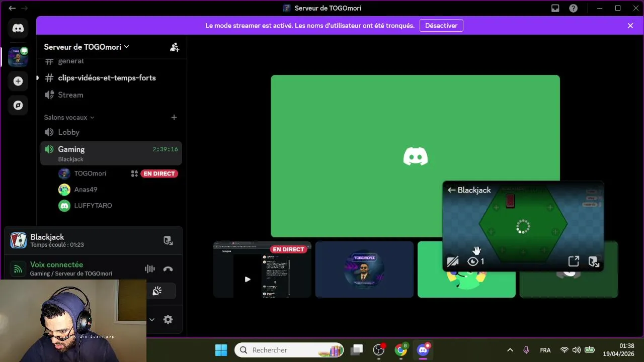Image resolution: width=644 pixels, height=362 pixels.
Task: Open Google Chrome from taskbar
Action: point(401,350)
